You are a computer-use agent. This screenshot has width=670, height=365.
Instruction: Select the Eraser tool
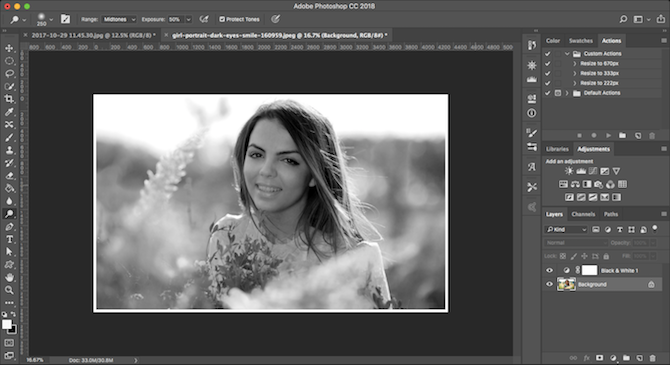9,176
